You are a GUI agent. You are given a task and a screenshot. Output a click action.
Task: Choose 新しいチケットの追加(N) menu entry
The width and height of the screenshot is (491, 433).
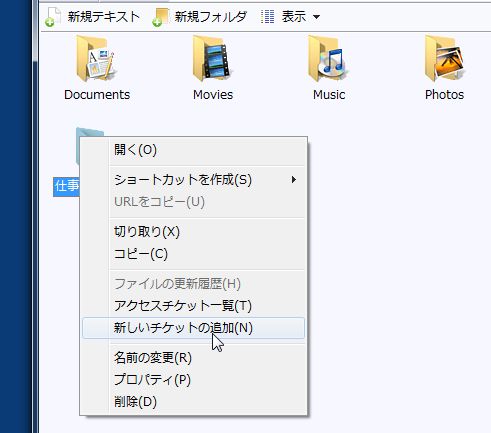coord(193,328)
